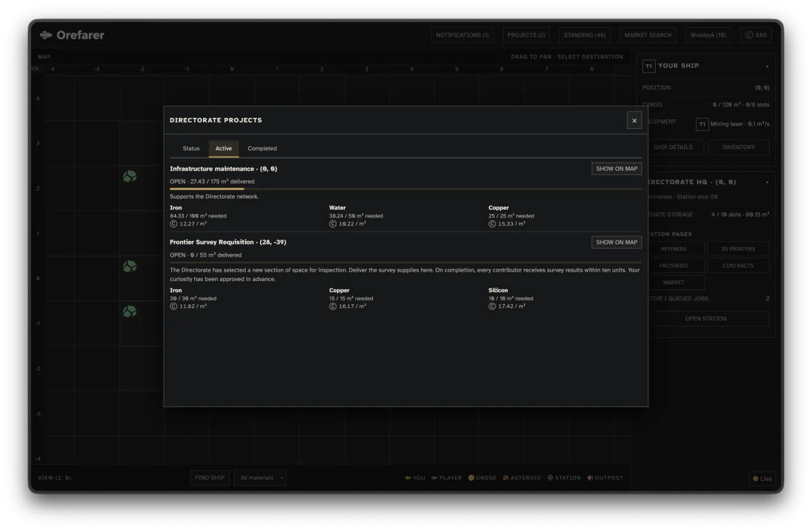Collapse the YOUR SHIP panel arrow
This screenshot has width=812, height=531.
[x=767, y=67]
